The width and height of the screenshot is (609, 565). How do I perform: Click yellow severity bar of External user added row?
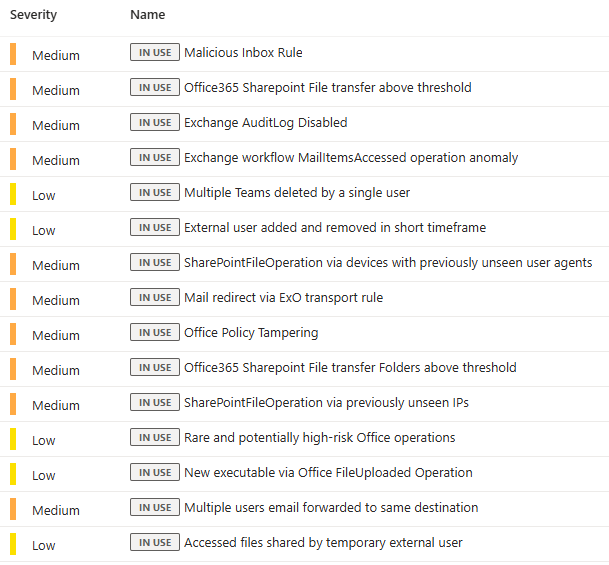(x=13, y=229)
